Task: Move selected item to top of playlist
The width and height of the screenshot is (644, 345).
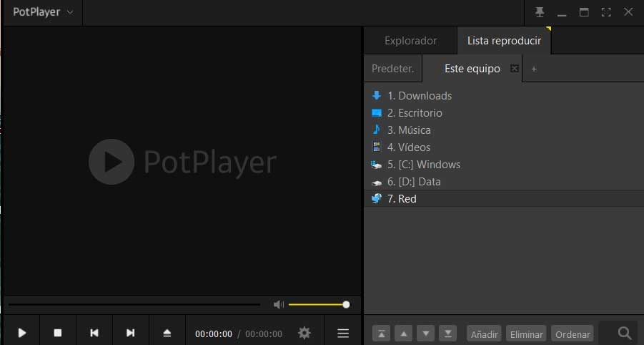Action: click(381, 334)
